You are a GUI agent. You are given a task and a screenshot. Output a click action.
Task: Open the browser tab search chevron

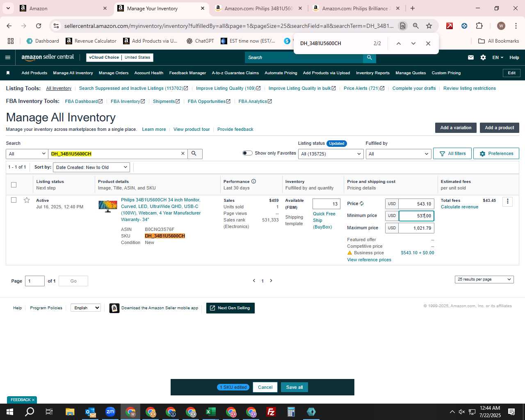8,8
